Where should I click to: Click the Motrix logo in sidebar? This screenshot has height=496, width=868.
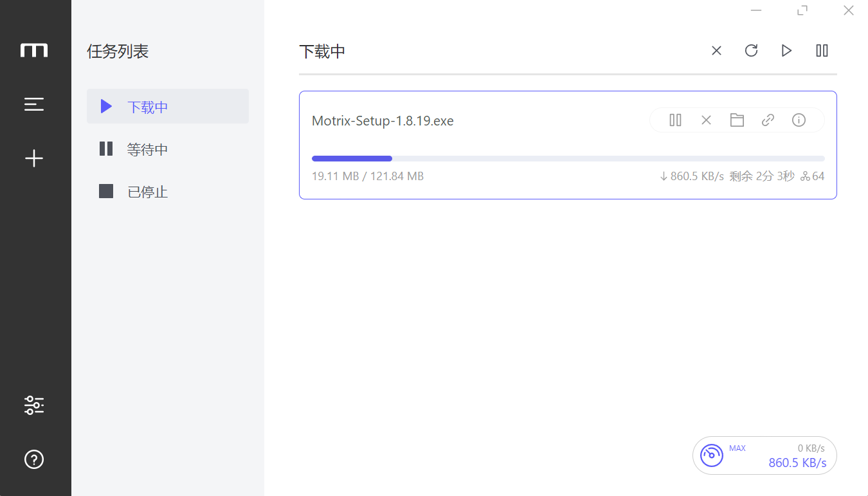34,50
